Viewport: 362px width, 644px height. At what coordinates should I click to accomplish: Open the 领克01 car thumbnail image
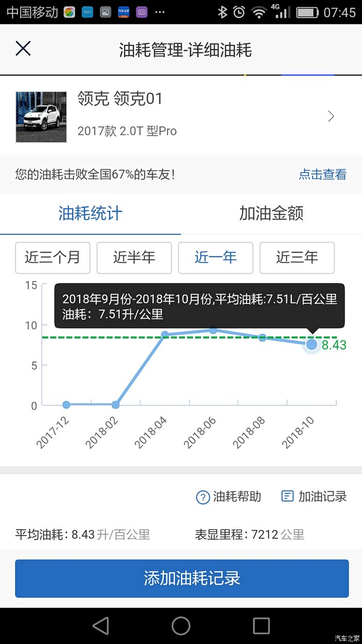41,117
